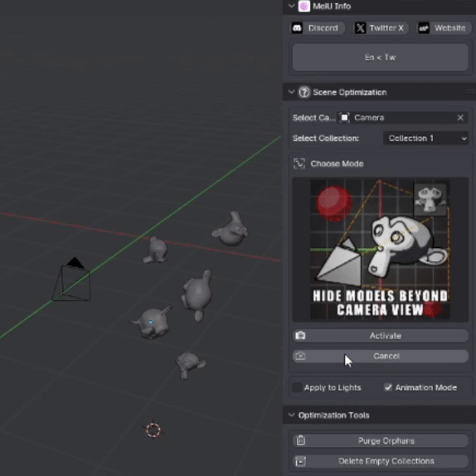The height and width of the screenshot is (476, 476).
Task: Open the Discord link button
Action: tap(318, 28)
